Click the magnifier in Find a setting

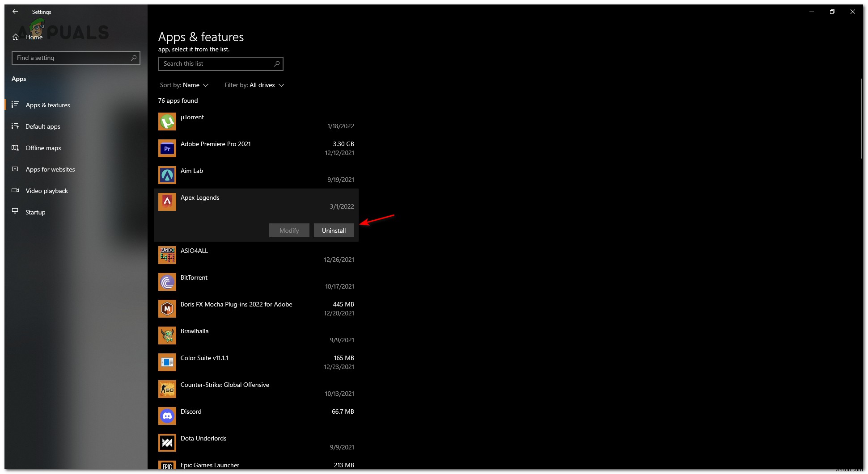pyautogui.click(x=133, y=58)
